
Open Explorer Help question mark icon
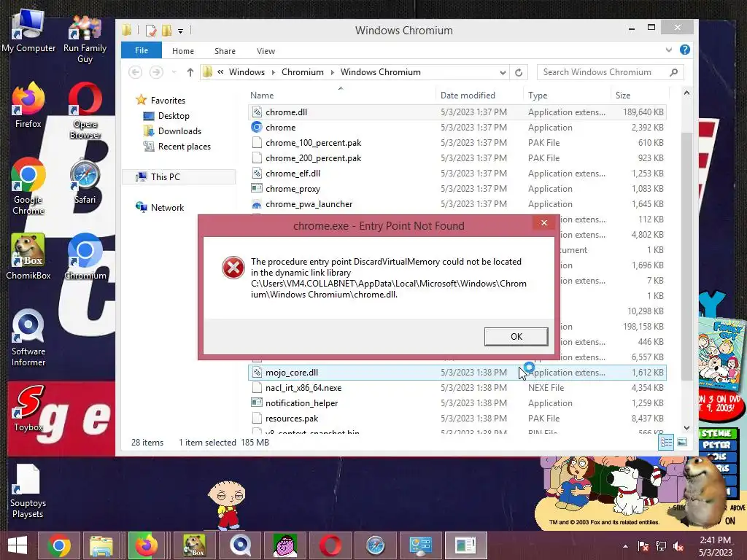pos(684,50)
